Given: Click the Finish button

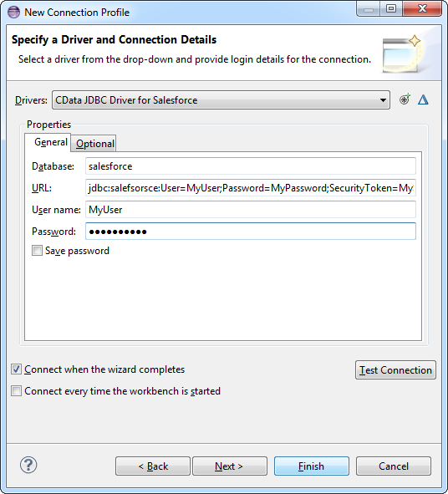Looking at the screenshot, I should click(311, 466).
